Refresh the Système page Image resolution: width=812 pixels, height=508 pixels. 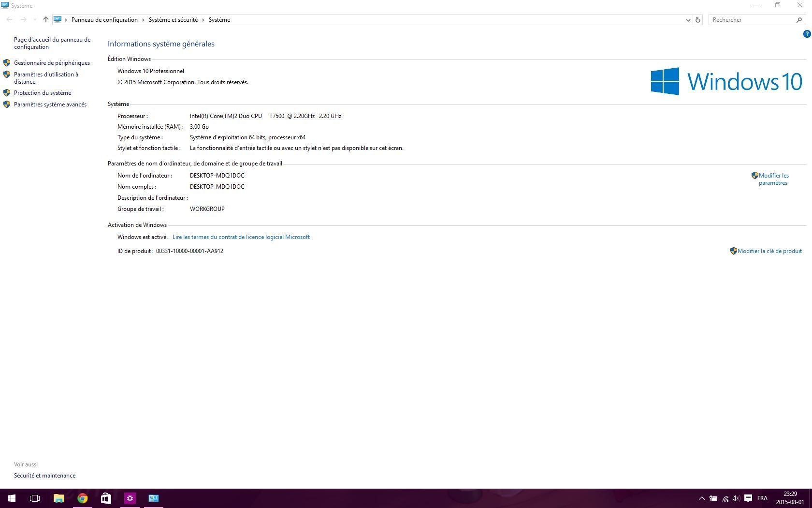[697, 20]
